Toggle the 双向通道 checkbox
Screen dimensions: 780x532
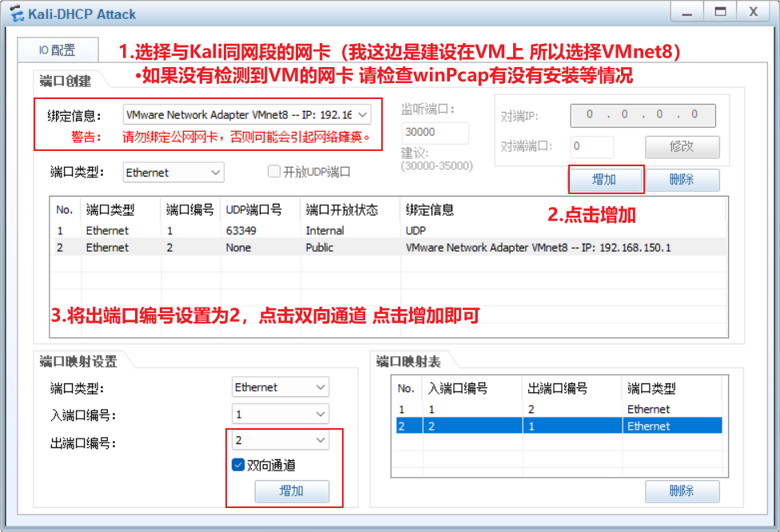coord(238,465)
